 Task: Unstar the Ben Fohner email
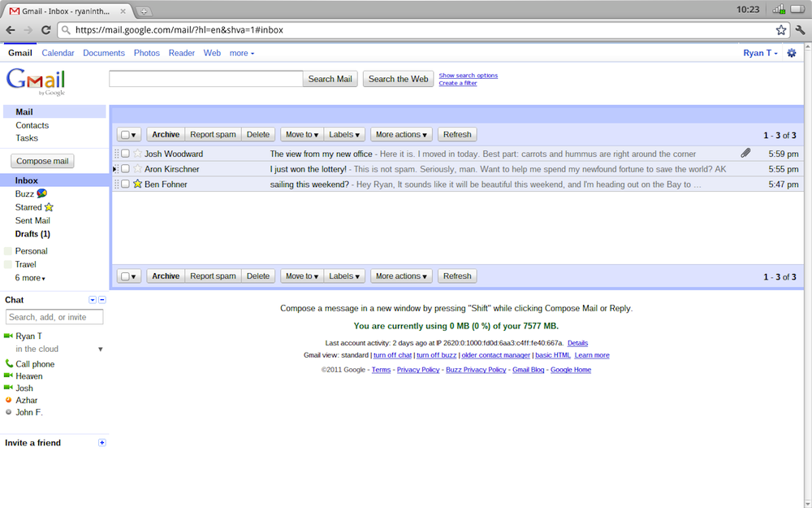coord(137,185)
